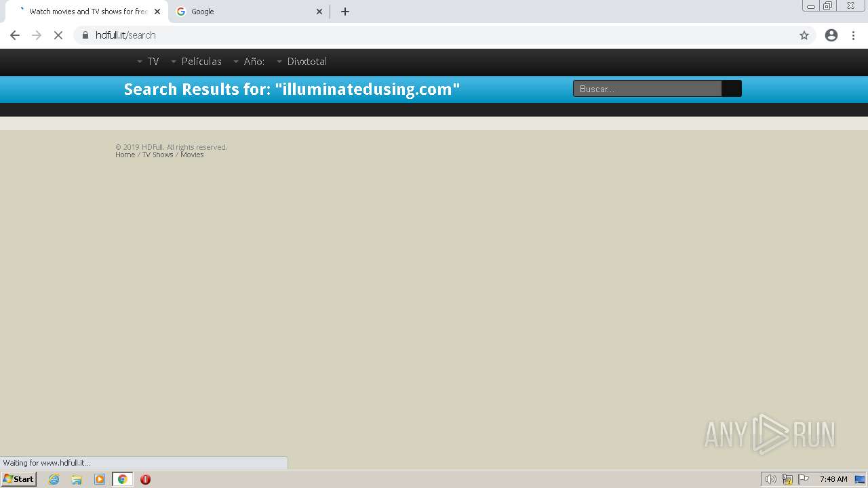
Task: Open Windows Explorer folder from the taskbar
Action: pyautogui.click(x=77, y=479)
